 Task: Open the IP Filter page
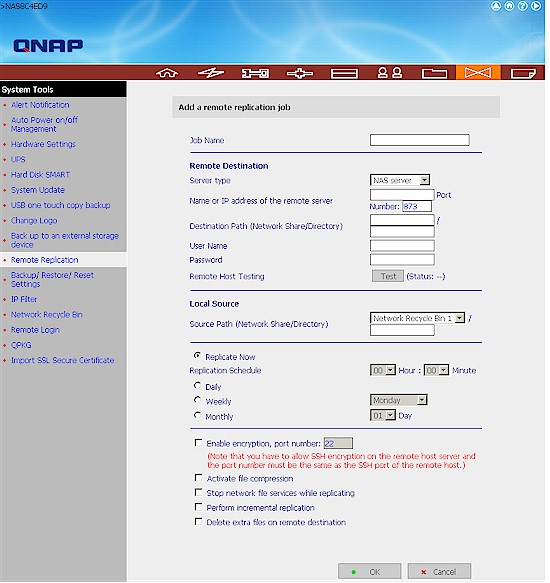[x=24, y=299]
